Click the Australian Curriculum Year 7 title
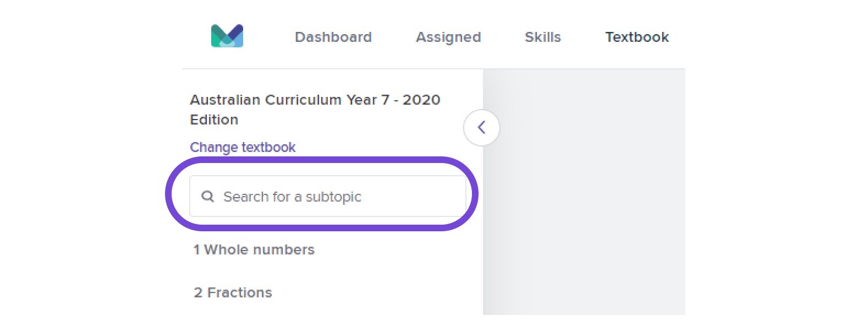 (315, 110)
